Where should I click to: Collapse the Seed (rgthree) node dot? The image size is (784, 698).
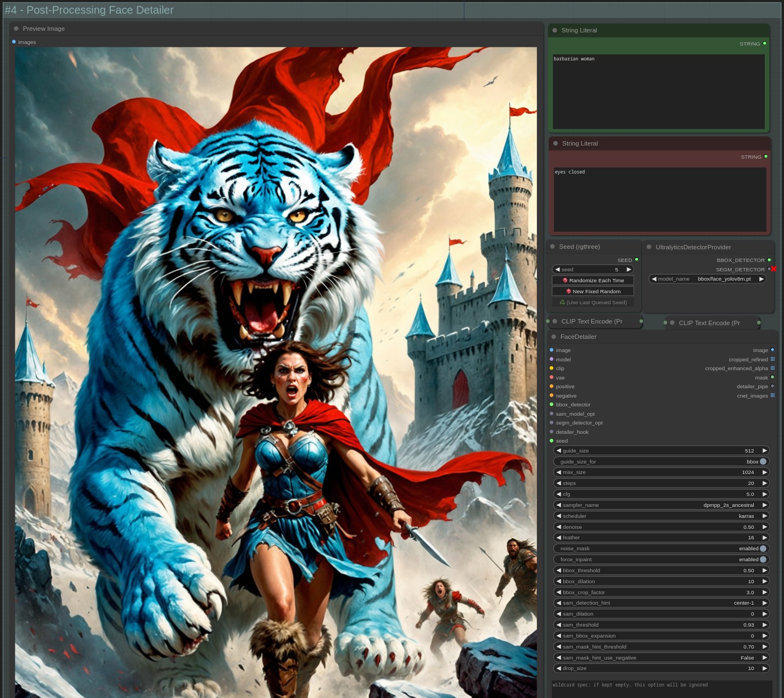(552, 247)
